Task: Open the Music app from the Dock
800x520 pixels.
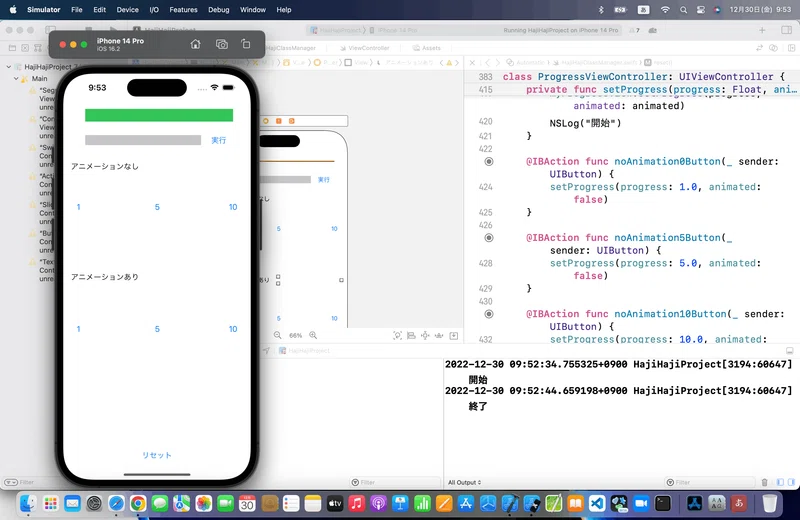Action: click(x=357, y=504)
